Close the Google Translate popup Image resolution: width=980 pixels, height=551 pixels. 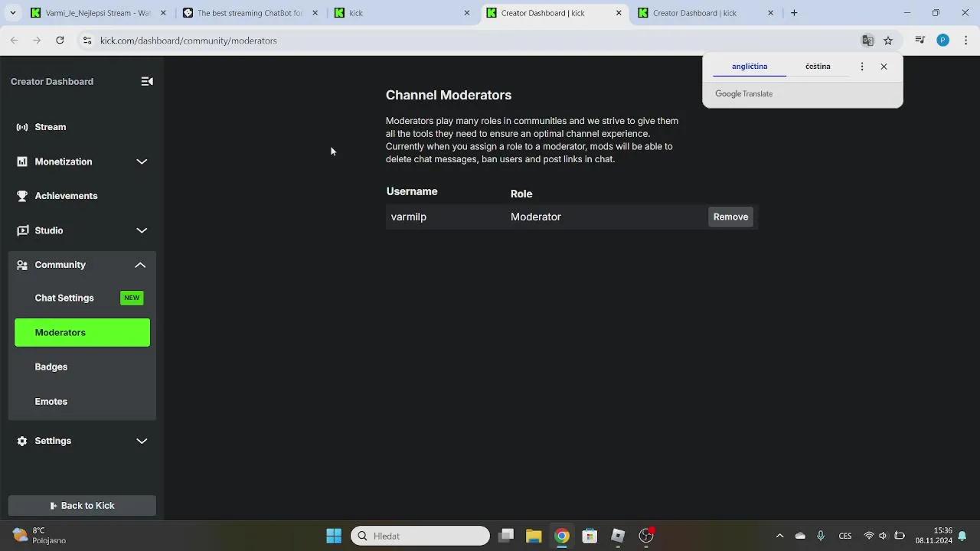pos(884,67)
